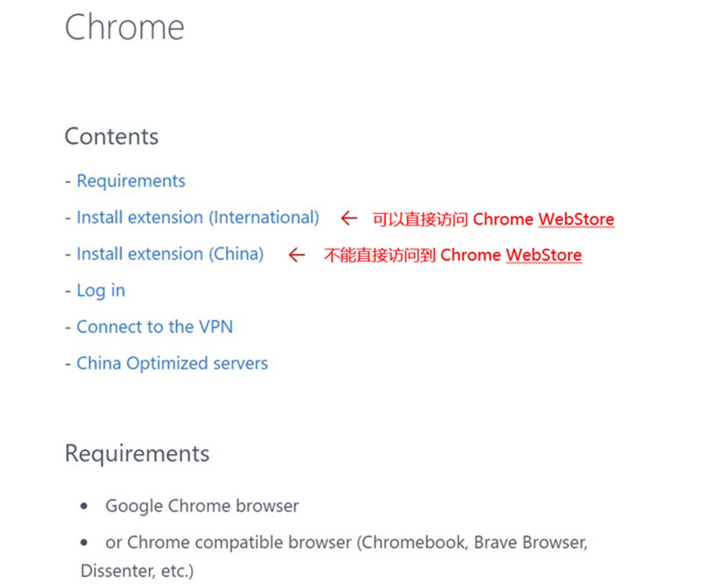Jump to China Optimized servers link

[172, 363]
